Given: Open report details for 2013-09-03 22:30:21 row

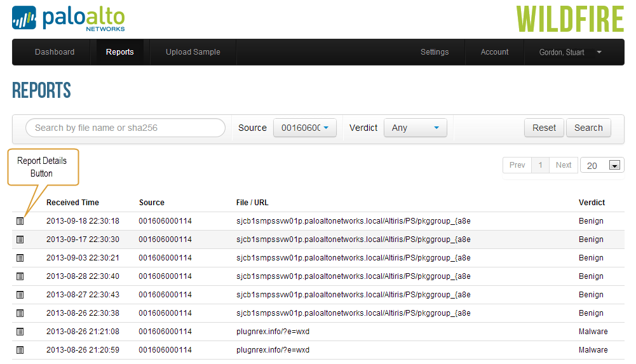Looking at the screenshot, I should 20,258.
